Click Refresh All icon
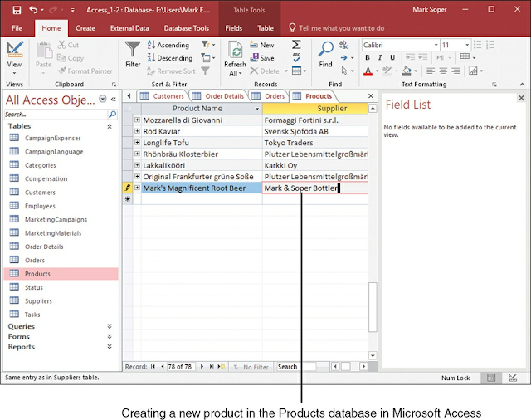The image size is (531, 420). tap(235, 51)
